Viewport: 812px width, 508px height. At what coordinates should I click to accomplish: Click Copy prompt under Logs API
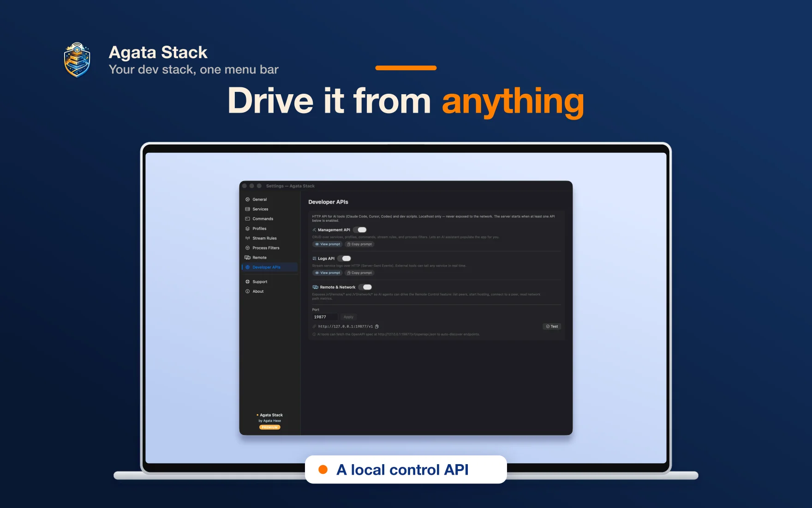click(359, 273)
